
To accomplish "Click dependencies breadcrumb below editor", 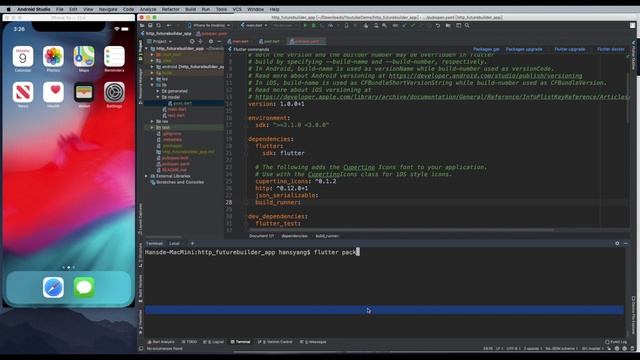I will (294, 236).
